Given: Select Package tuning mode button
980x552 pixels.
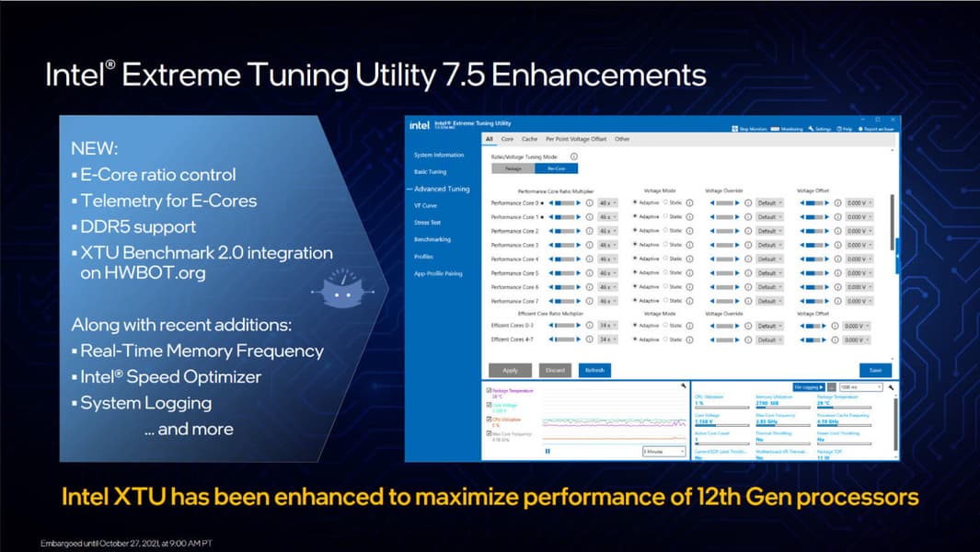Looking at the screenshot, I should [513, 168].
